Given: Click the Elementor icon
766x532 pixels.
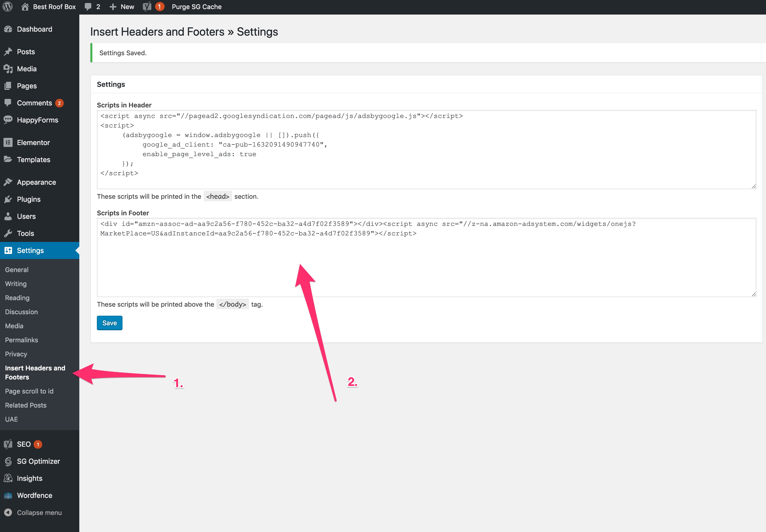Looking at the screenshot, I should [x=8, y=142].
